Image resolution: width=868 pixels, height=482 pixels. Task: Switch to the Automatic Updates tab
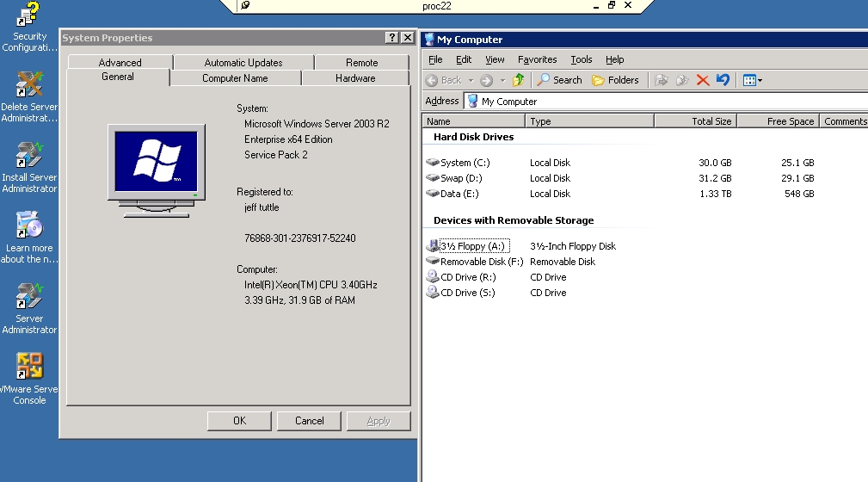[243, 63]
